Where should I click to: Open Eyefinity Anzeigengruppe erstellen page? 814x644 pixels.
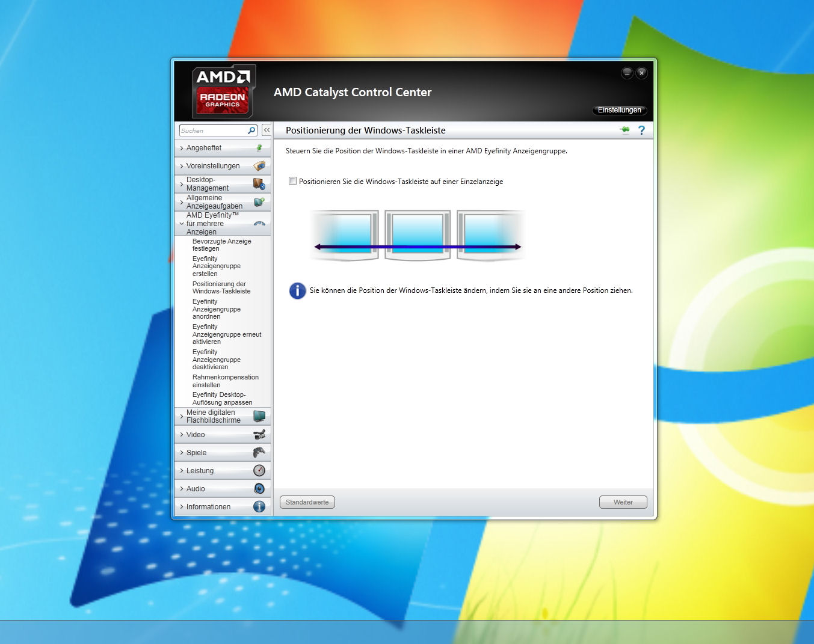[x=217, y=266]
